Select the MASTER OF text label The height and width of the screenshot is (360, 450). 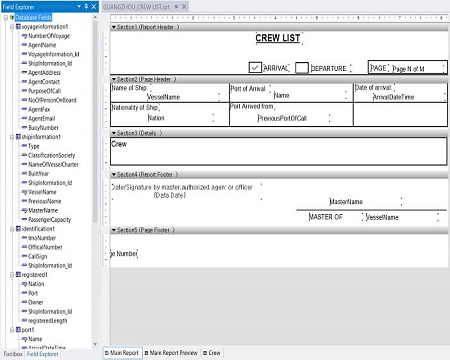tap(325, 217)
